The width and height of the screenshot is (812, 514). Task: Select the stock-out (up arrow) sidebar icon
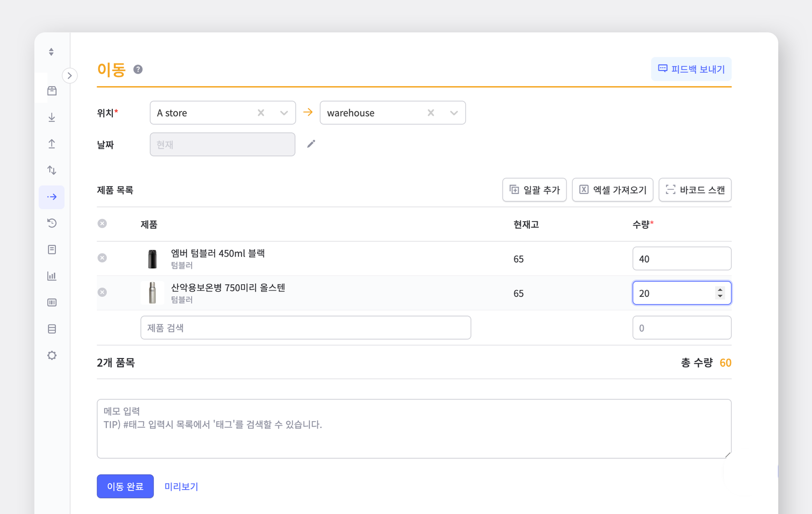(52, 144)
